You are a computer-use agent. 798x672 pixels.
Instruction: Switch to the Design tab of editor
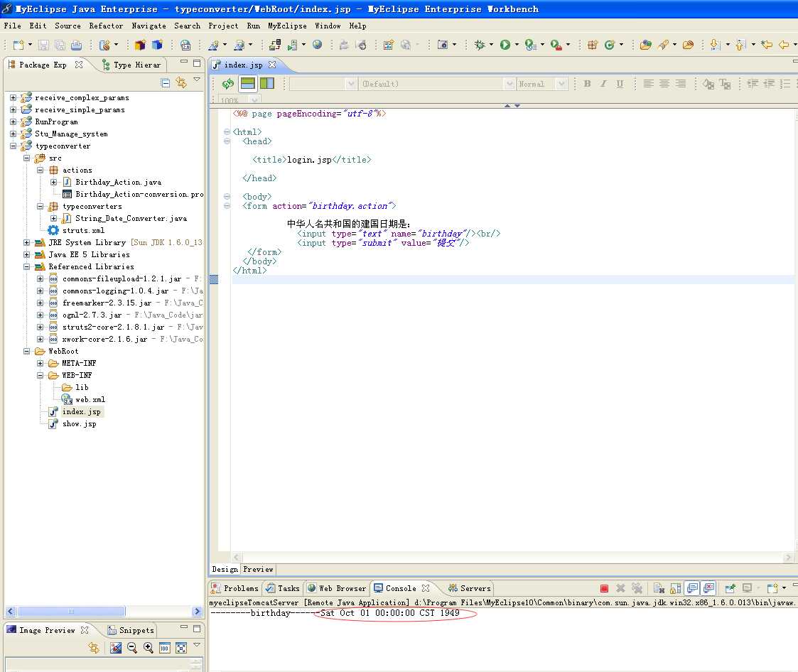[x=225, y=570]
